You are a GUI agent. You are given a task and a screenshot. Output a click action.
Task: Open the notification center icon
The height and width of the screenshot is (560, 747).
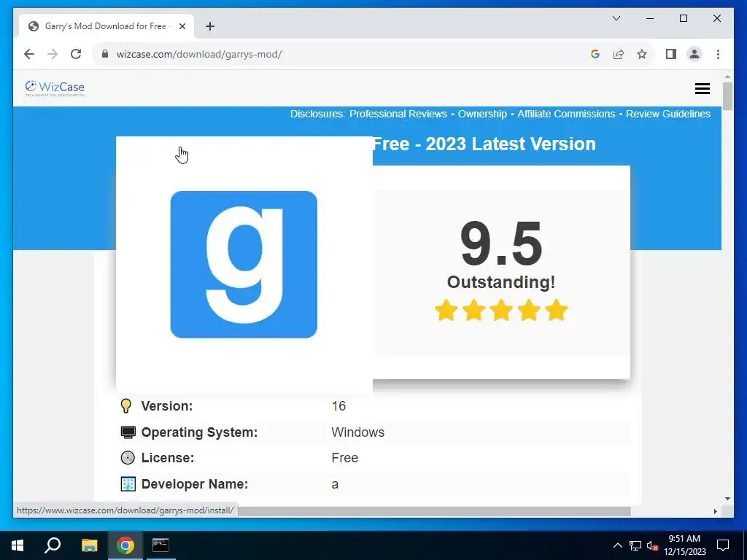pyautogui.click(x=723, y=545)
